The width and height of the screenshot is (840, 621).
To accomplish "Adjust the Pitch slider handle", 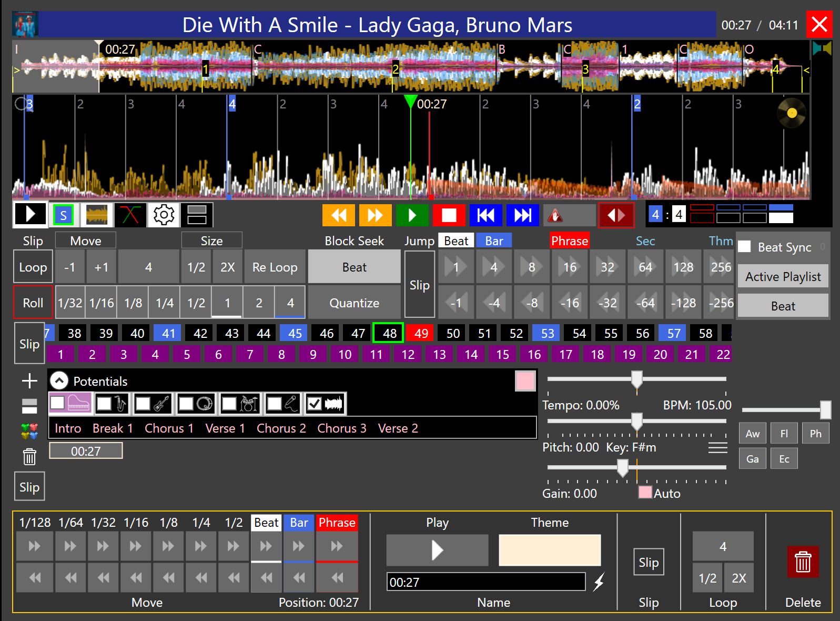I will 636,422.
